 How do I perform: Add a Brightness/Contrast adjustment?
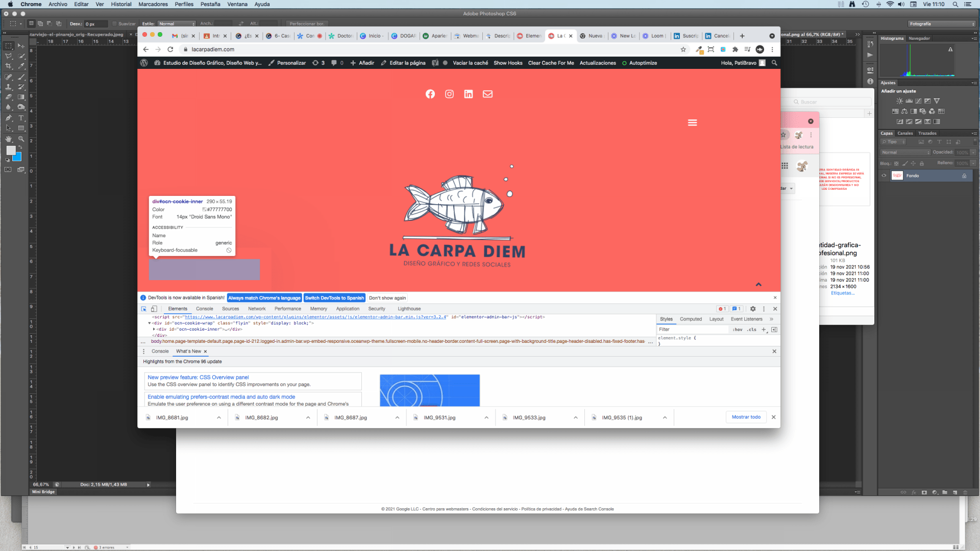click(899, 101)
